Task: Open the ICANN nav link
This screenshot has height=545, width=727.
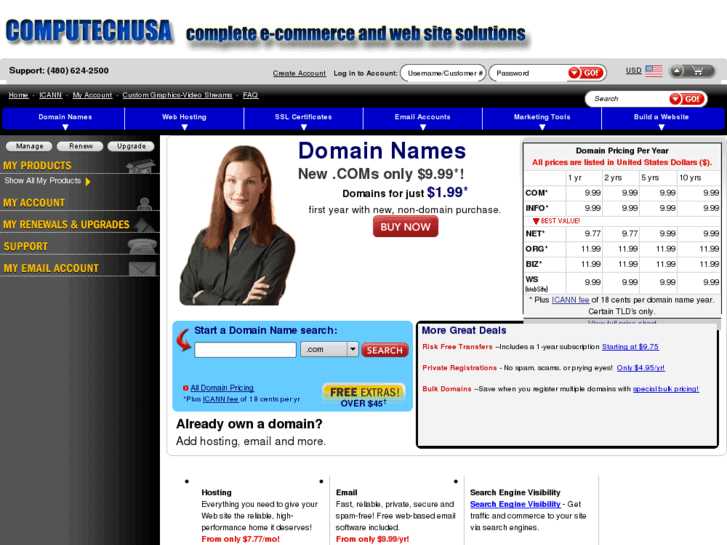Action: coord(51,95)
